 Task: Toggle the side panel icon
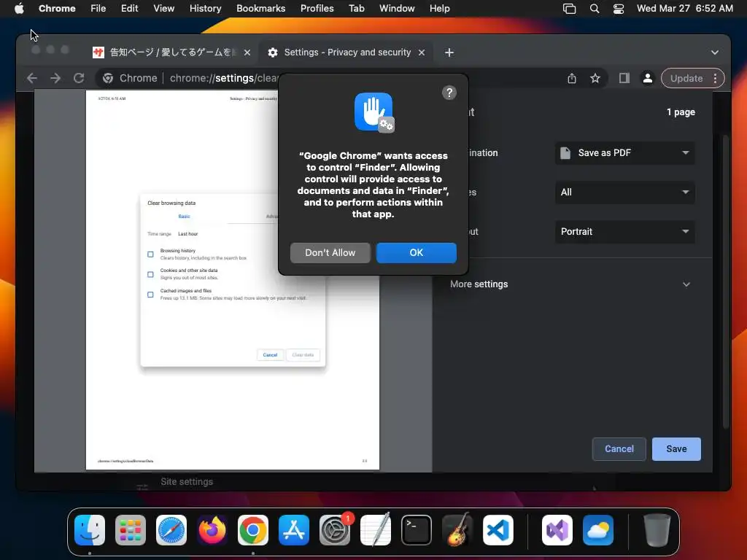(x=624, y=78)
